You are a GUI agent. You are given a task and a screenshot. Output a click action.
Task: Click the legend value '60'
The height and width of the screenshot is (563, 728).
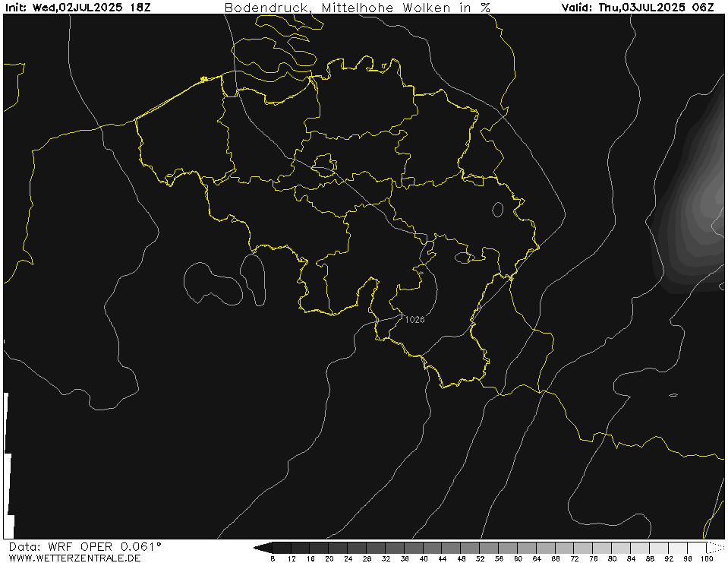point(518,558)
